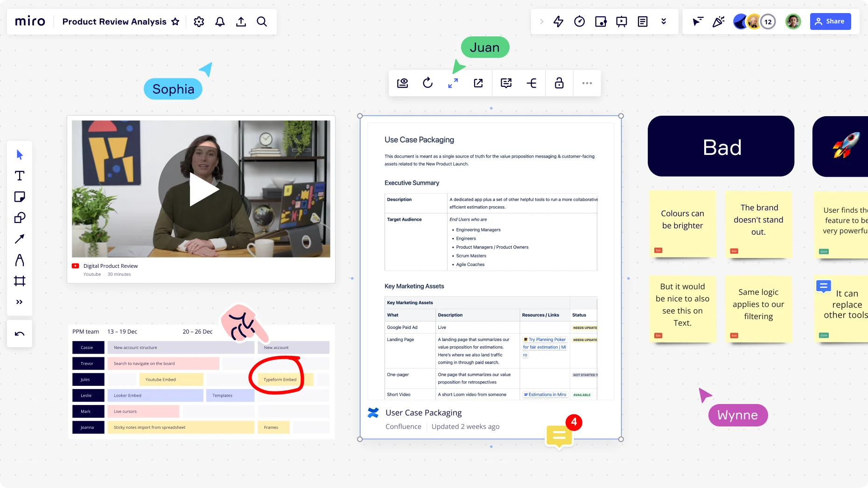Open your profile avatar
The width and height of the screenshot is (868, 488).
[793, 21]
